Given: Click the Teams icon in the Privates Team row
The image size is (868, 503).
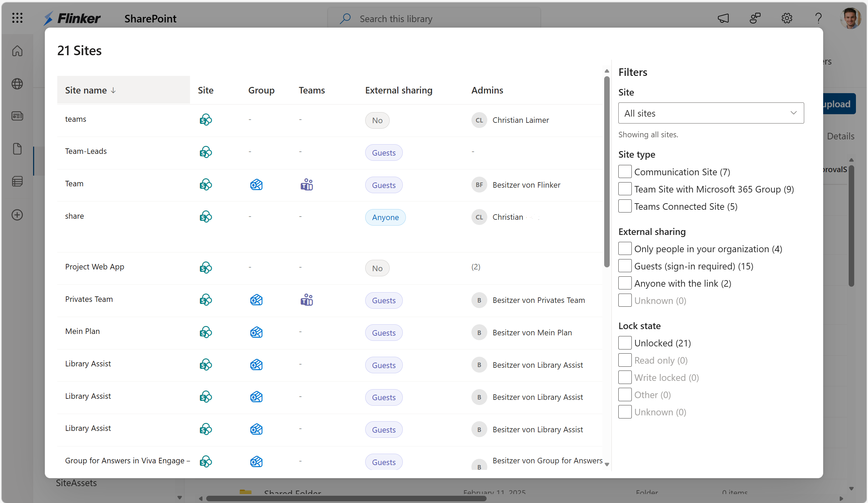Looking at the screenshot, I should (x=306, y=300).
